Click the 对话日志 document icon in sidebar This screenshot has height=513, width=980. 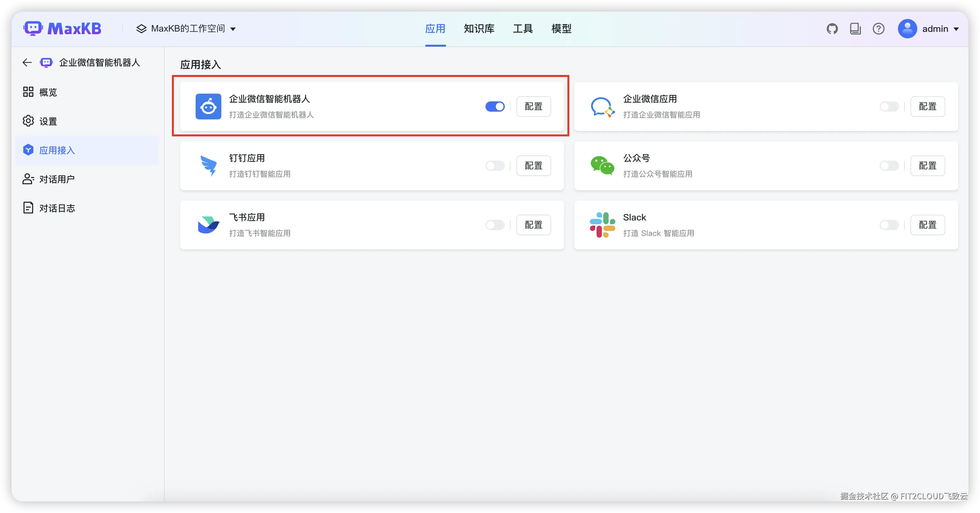click(x=28, y=208)
